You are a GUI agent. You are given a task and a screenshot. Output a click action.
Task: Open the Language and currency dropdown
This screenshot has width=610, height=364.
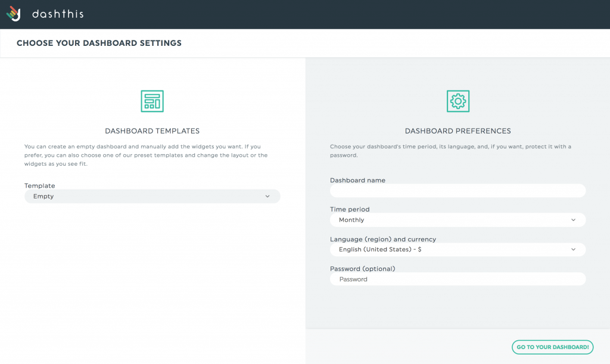[x=458, y=249]
